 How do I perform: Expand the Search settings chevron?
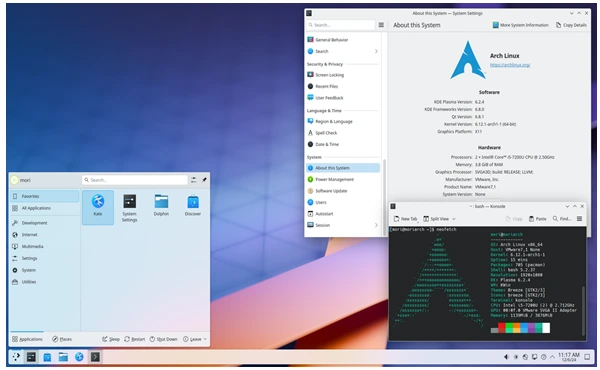point(376,51)
